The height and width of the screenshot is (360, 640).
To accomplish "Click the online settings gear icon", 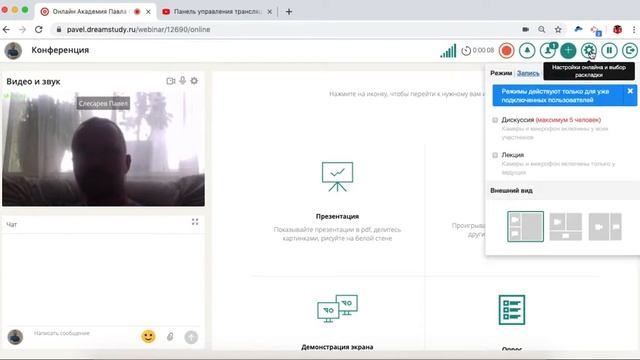I will [x=589, y=51].
